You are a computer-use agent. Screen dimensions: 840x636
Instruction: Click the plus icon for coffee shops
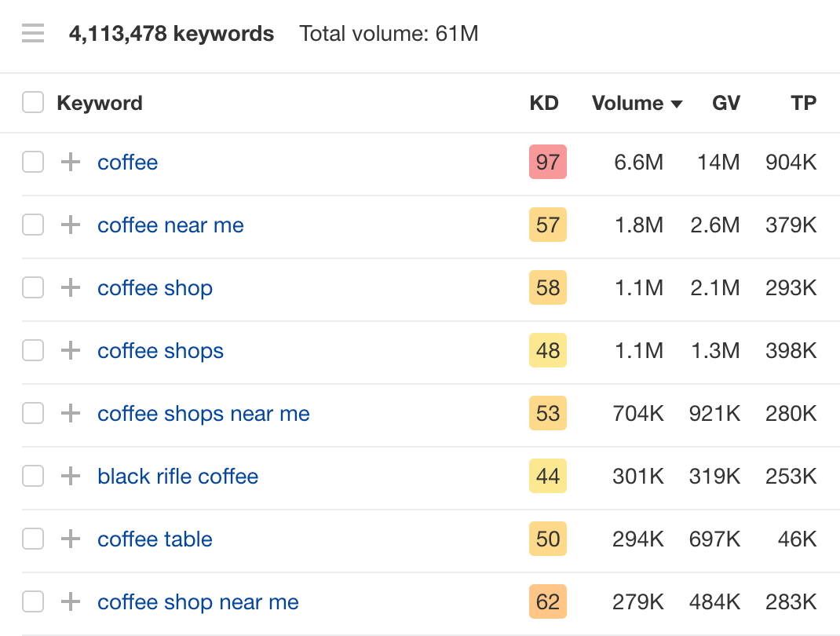[x=70, y=350]
